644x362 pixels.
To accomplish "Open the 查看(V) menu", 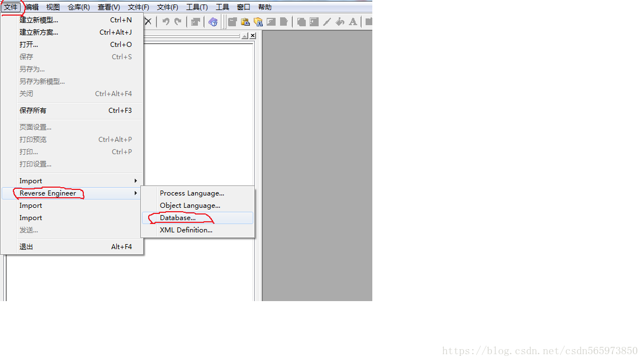I will click(109, 7).
